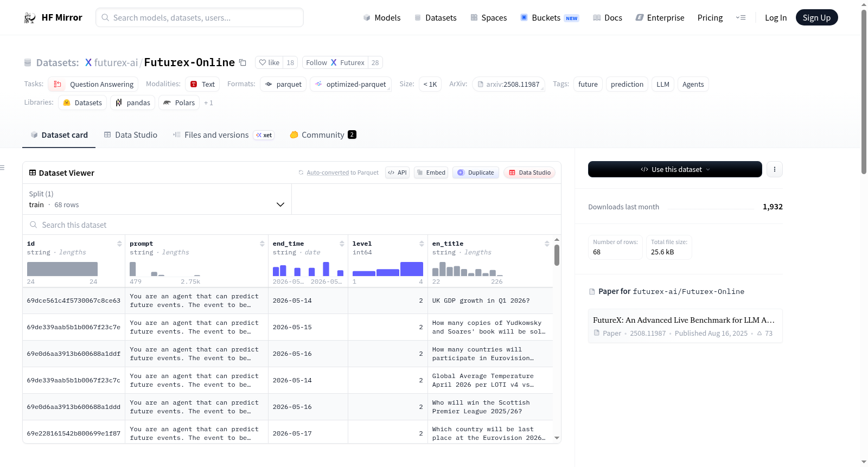The width and height of the screenshot is (868, 467).
Task: Click the Polars library tag
Action: (x=179, y=103)
